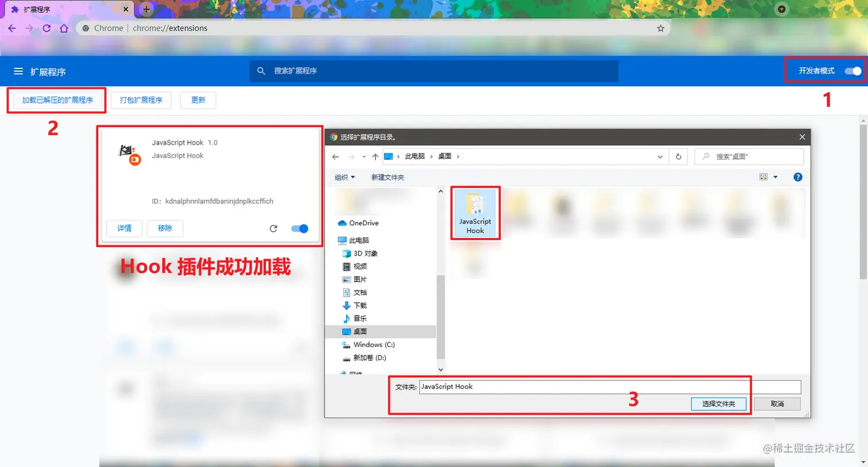This screenshot has width=868, height=467.
Task: Click 移除 to remove JavaScript Hook
Action: (165, 228)
